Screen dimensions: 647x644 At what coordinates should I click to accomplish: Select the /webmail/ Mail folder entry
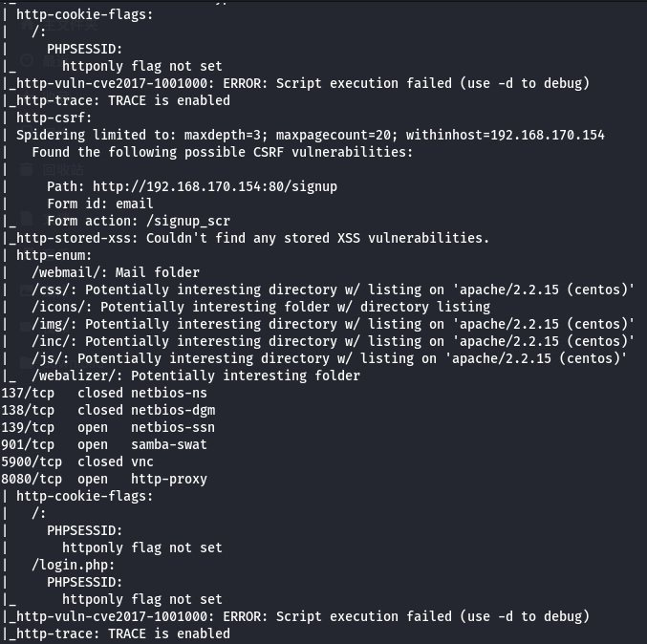pos(114,272)
